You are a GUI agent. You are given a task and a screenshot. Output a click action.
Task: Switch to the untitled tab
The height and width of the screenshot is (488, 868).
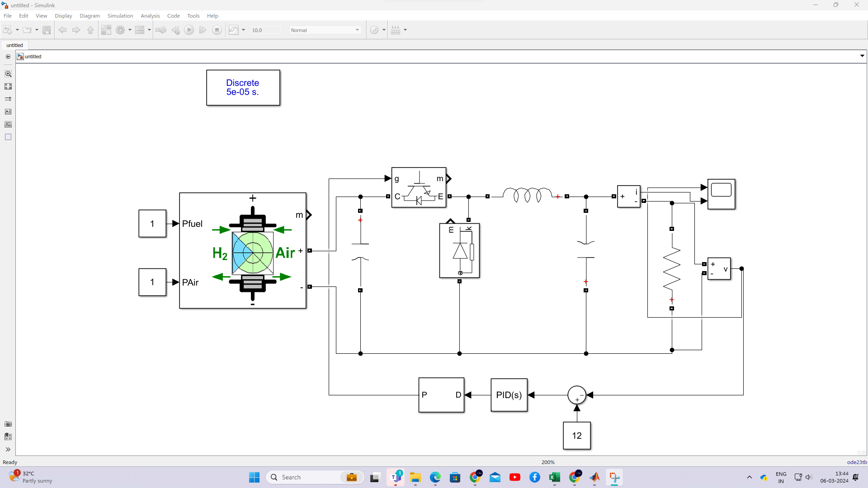click(x=14, y=45)
